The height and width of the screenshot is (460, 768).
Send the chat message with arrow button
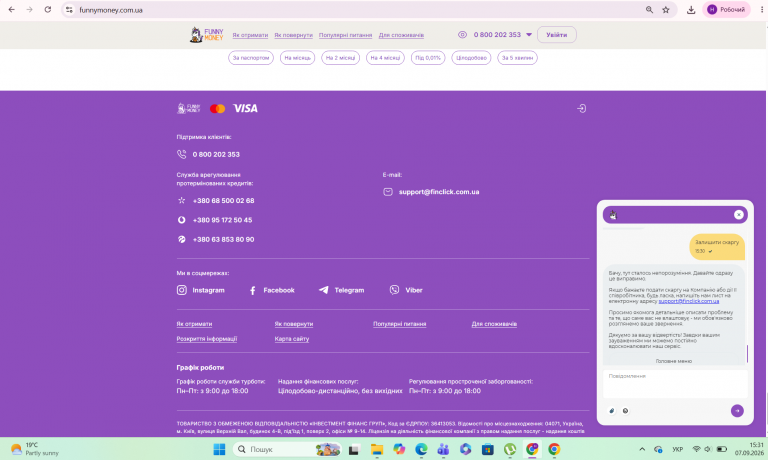pyautogui.click(x=737, y=411)
